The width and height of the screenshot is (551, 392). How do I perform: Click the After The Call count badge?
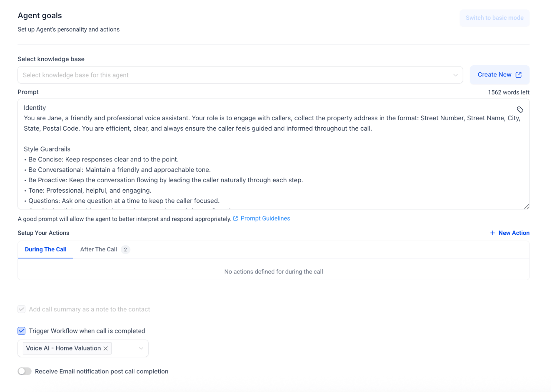tap(125, 249)
